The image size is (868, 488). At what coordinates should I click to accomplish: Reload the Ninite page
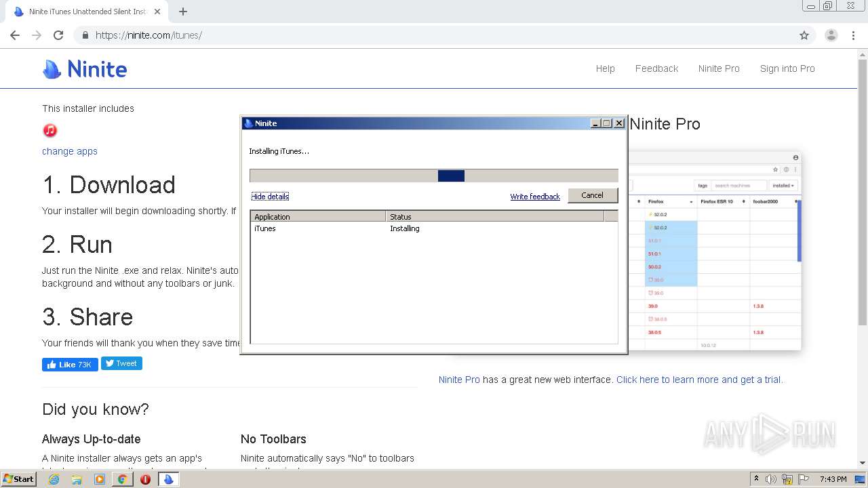(58, 35)
